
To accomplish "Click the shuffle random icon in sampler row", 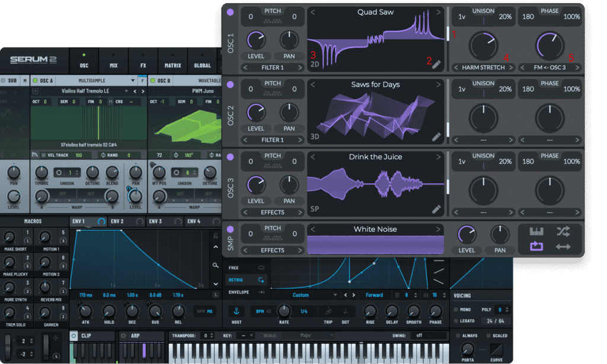I will (x=563, y=232).
